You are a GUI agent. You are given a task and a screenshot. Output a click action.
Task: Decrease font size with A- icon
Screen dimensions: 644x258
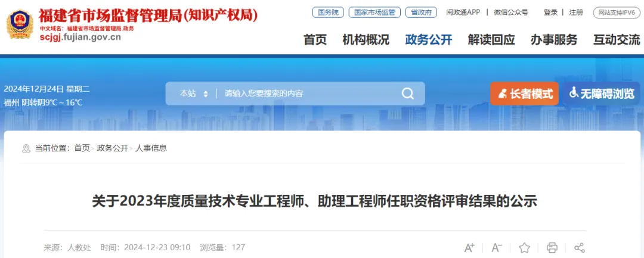pyautogui.click(x=497, y=248)
